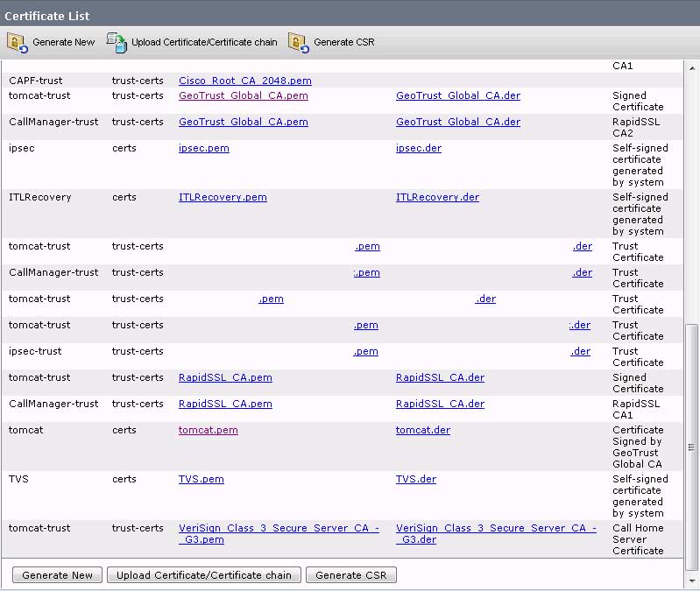Click Generate New text in top toolbar
This screenshot has width=700, height=591.
[63, 42]
